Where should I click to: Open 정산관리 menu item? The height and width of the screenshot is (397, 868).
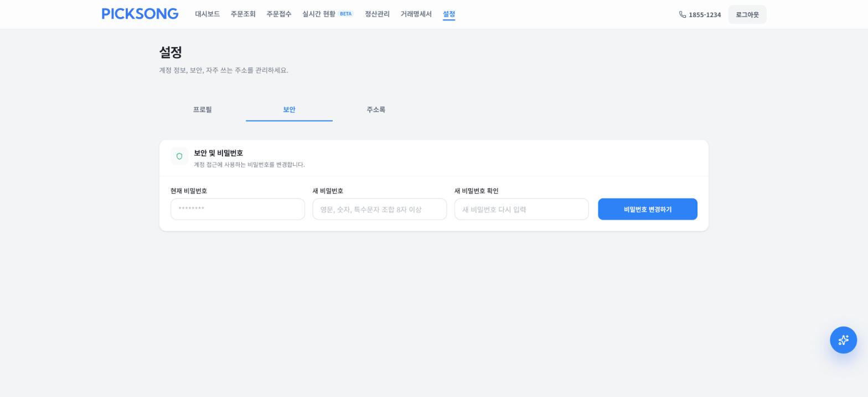[377, 14]
